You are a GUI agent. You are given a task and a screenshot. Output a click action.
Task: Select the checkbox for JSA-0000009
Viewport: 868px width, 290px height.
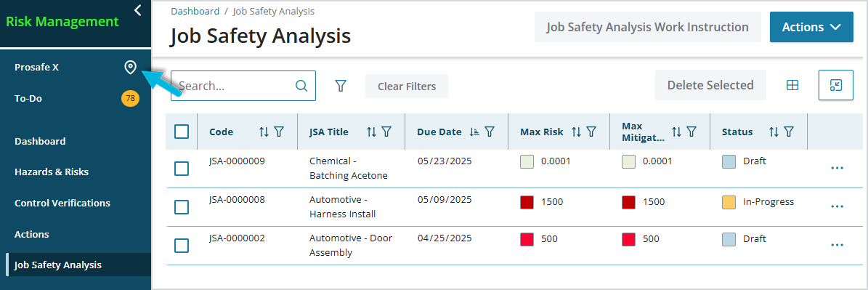click(182, 168)
